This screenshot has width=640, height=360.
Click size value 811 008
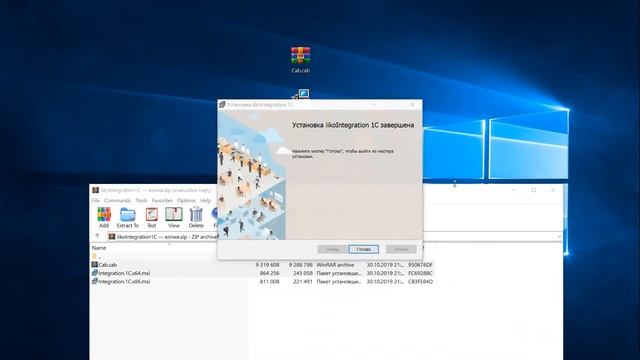(269, 281)
